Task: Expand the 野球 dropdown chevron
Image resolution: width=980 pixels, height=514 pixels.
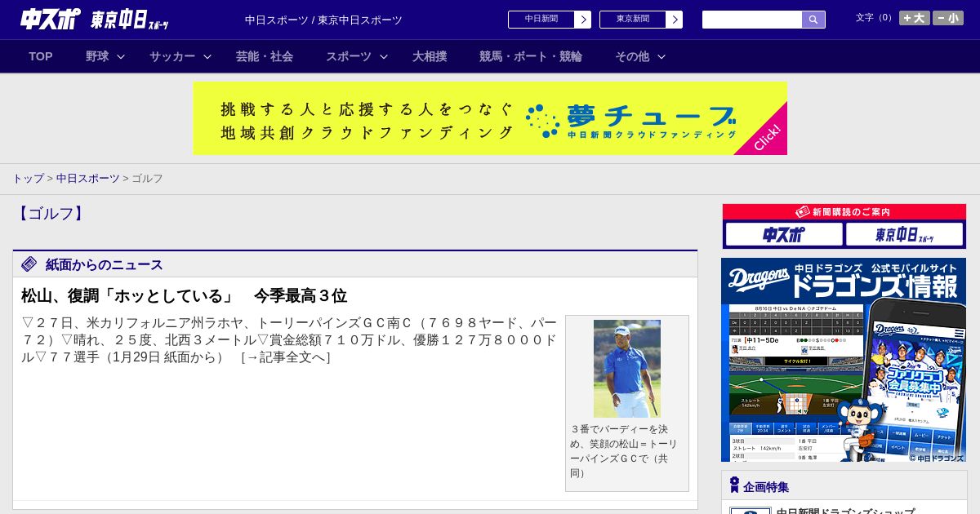Action: point(121,57)
